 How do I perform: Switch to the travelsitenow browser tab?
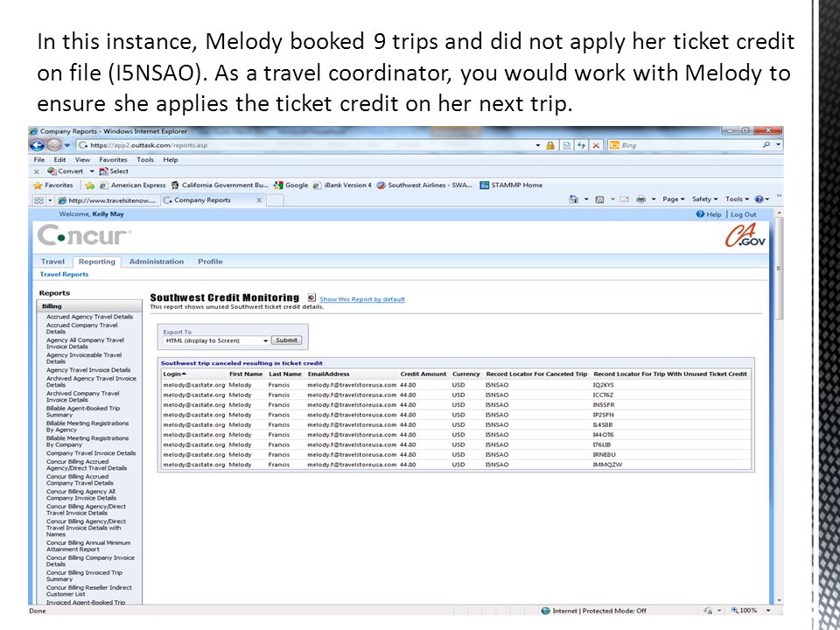click(x=107, y=200)
